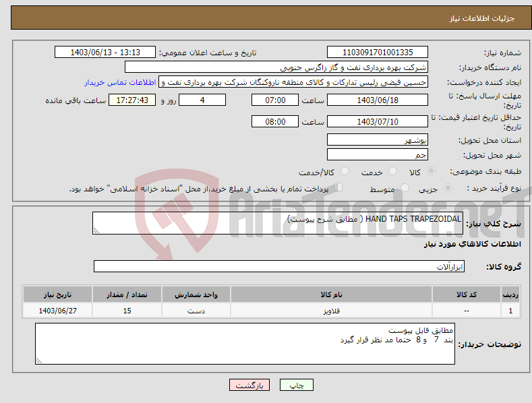This screenshot has width=532, height=403.
Task: Click the remaining time field 17:27:43
Action: coord(132,100)
